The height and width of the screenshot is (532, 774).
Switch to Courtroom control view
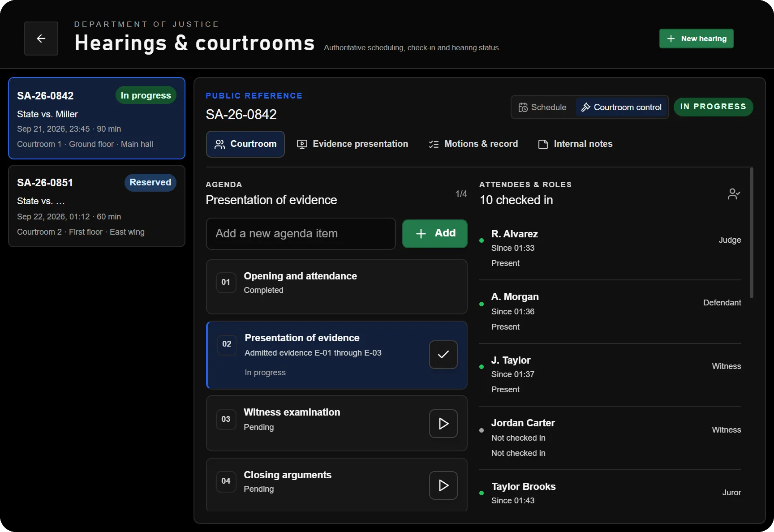point(621,107)
